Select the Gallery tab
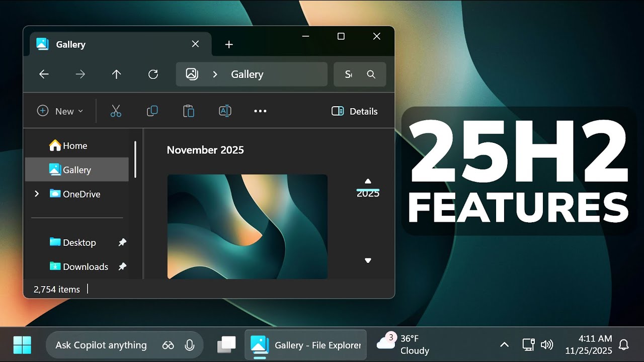 pyautogui.click(x=121, y=44)
